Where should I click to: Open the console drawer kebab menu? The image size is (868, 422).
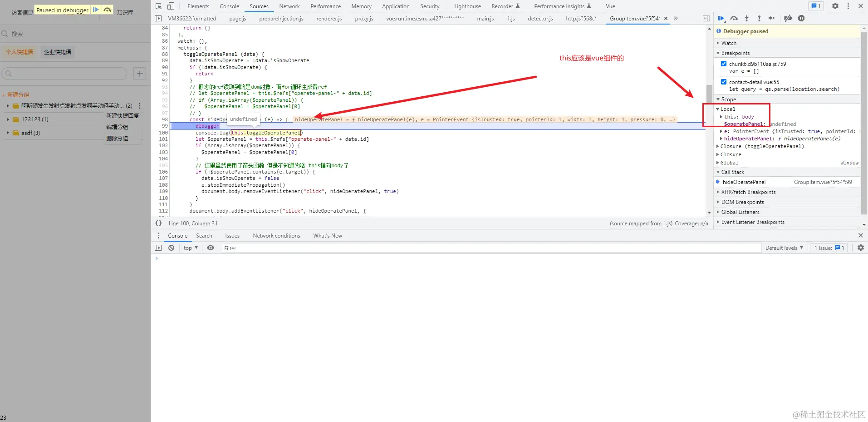pos(158,236)
